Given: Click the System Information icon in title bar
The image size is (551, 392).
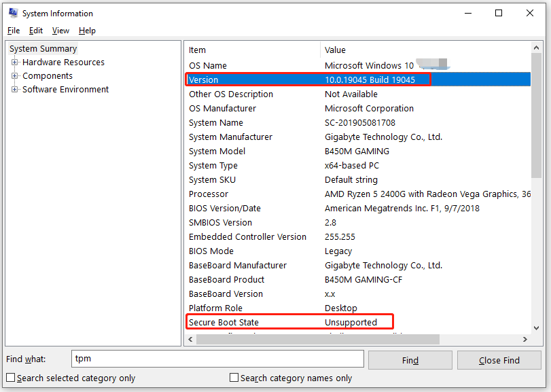Looking at the screenshot, I should [x=12, y=13].
